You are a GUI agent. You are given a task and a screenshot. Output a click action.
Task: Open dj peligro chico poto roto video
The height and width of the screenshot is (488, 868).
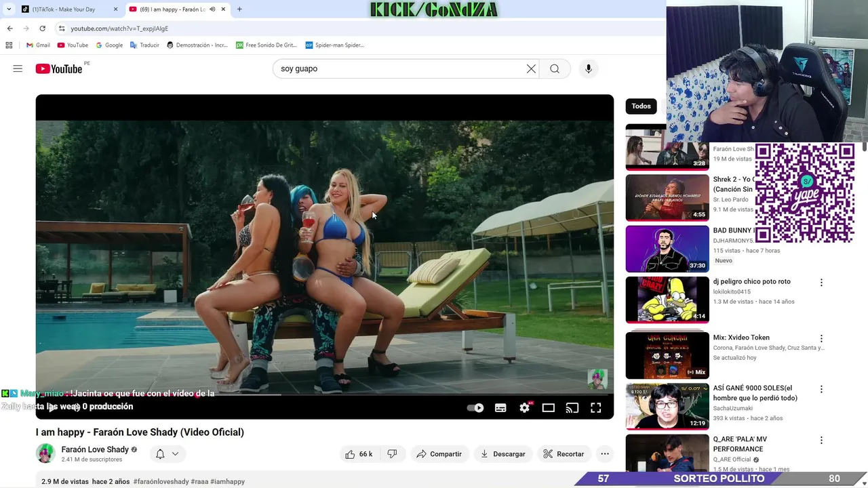[x=667, y=300]
